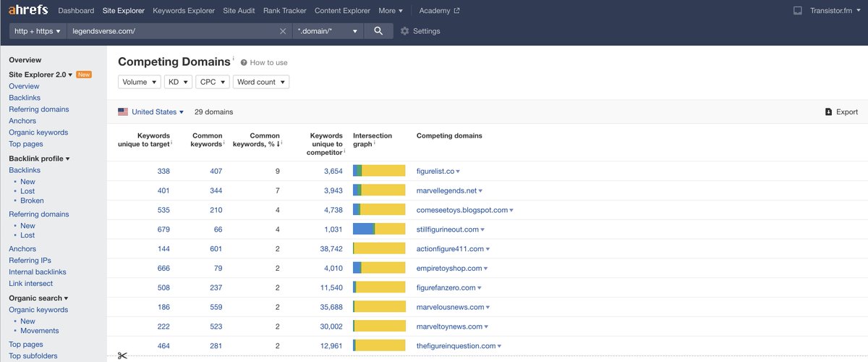Click the monitor icon beside Transistor.fm
868x362 pixels.
(797, 11)
